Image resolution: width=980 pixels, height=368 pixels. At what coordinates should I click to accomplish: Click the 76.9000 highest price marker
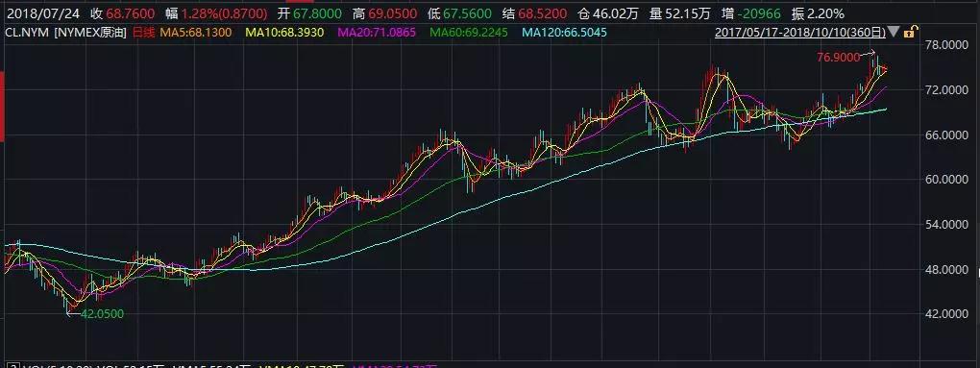838,57
